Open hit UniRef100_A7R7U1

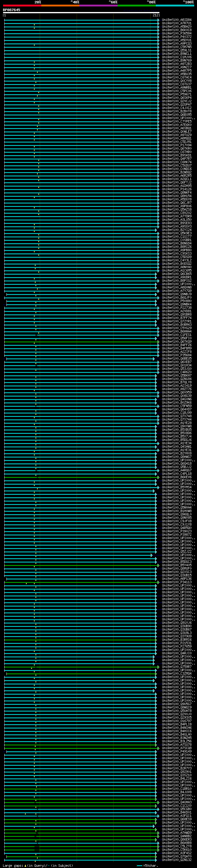[177, 23]
